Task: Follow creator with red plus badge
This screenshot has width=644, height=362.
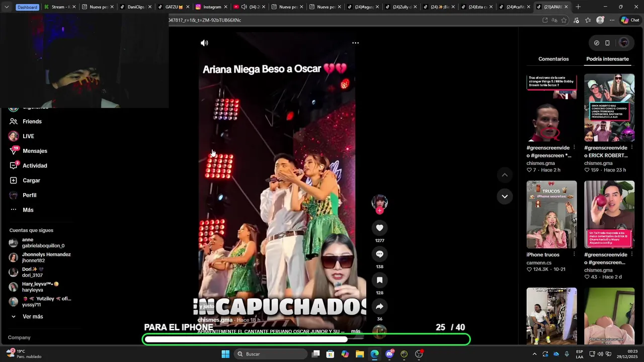Action: (x=379, y=211)
